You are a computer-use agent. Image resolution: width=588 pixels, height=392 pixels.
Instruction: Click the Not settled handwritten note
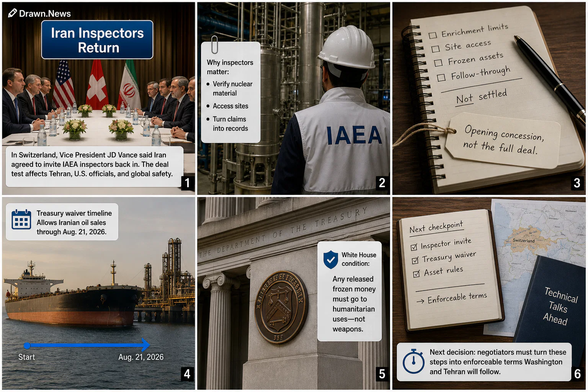tap(481, 97)
